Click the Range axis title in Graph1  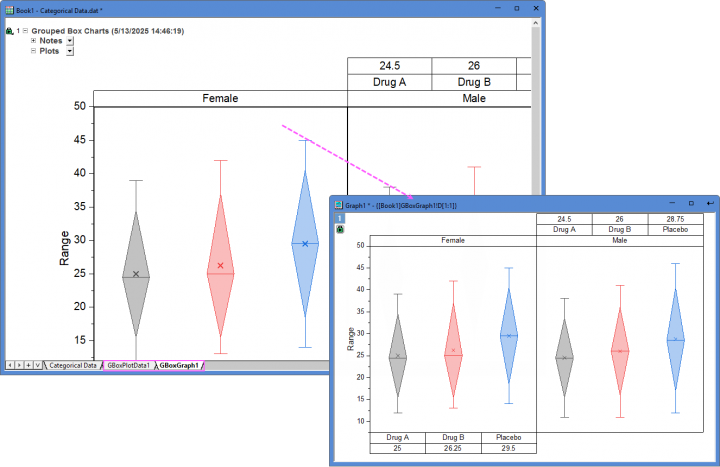351,338
